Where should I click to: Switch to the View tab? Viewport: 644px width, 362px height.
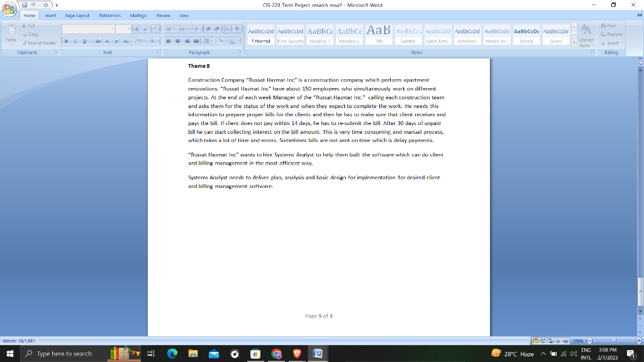pyautogui.click(x=184, y=15)
